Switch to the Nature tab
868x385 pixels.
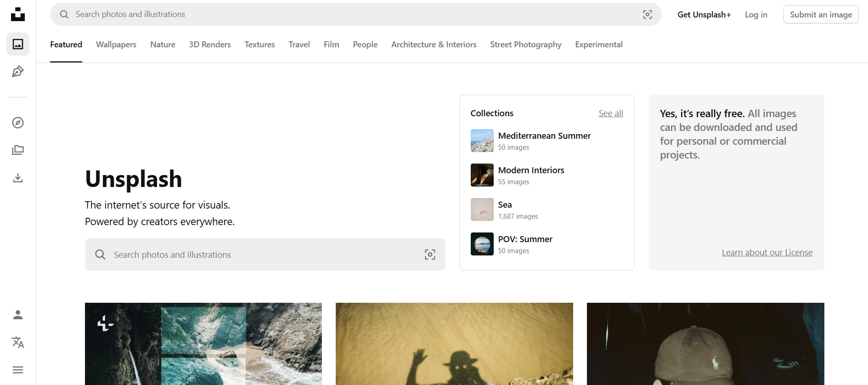(x=163, y=45)
